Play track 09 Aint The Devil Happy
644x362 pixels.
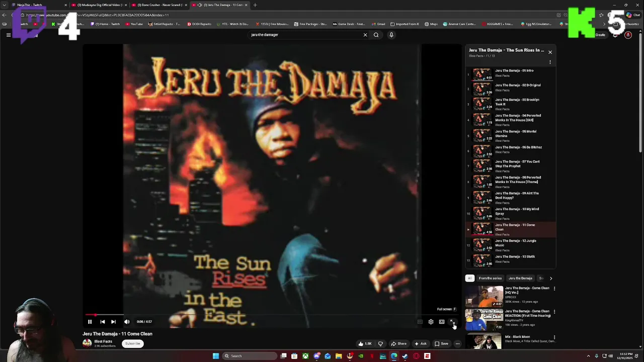pos(511,198)
